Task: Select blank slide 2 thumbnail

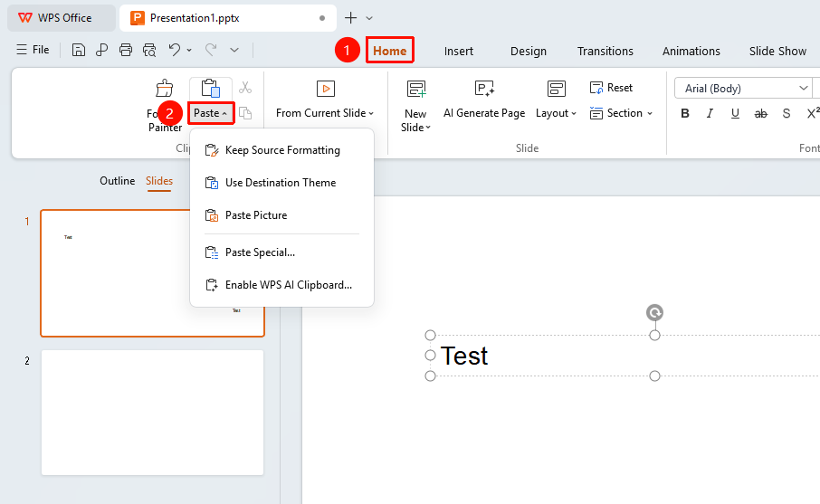Action: point(153,413)
